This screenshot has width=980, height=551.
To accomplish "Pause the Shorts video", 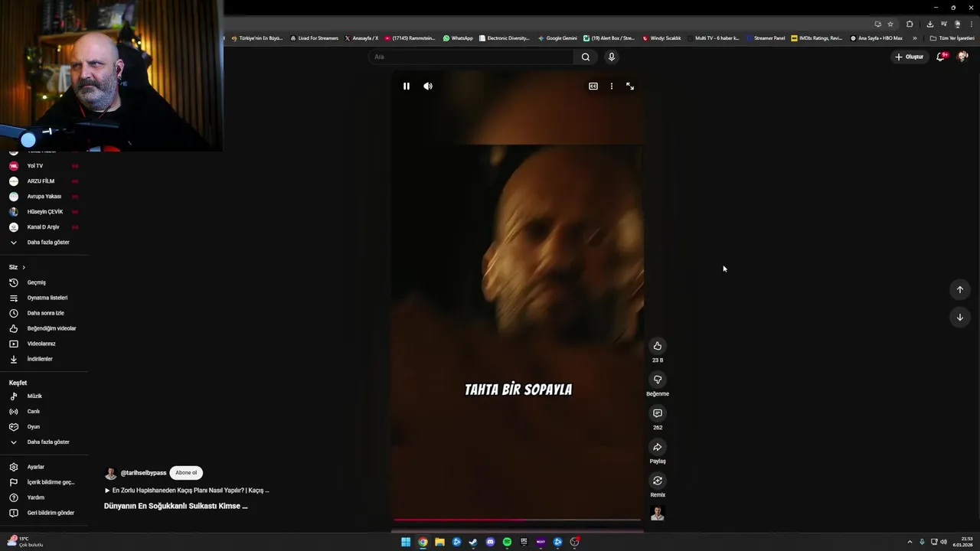I will 407,86.
